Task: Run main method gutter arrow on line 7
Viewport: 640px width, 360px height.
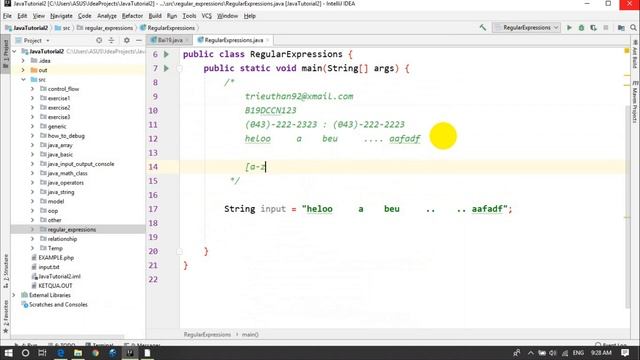Action: 166,68
